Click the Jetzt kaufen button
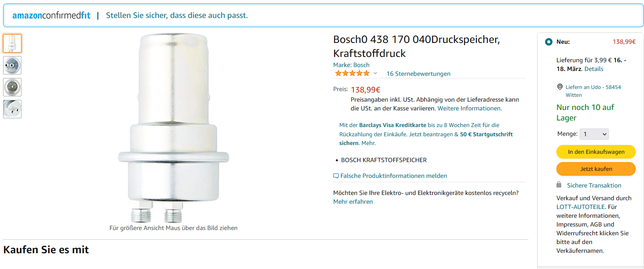The width and height of the screenshot is (644, 269). click(x=596, y=169)
